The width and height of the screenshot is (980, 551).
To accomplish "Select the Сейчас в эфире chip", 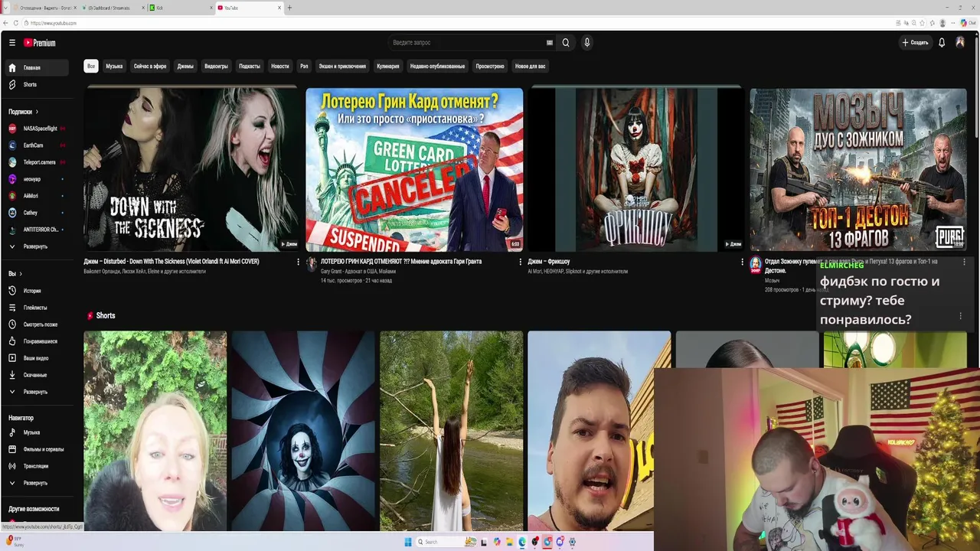I will (150, 67).
